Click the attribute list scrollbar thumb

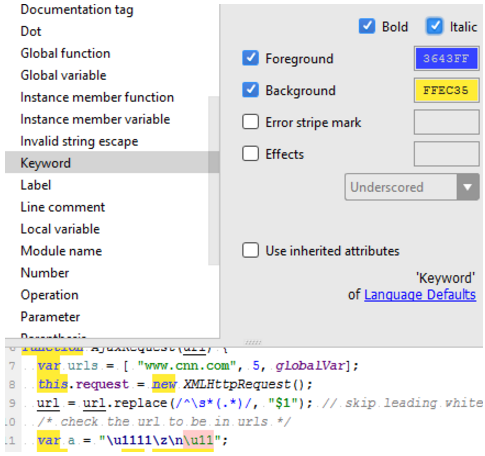point(214,181)
